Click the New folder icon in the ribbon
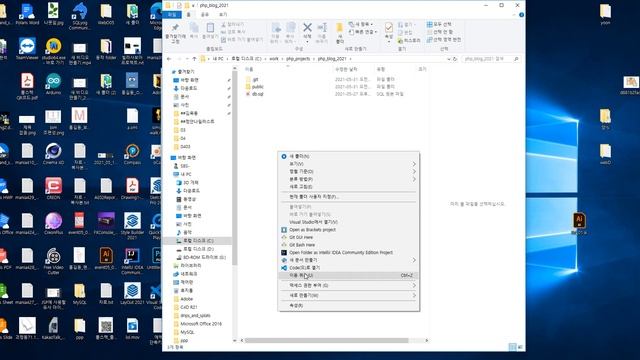 point(339,28)
